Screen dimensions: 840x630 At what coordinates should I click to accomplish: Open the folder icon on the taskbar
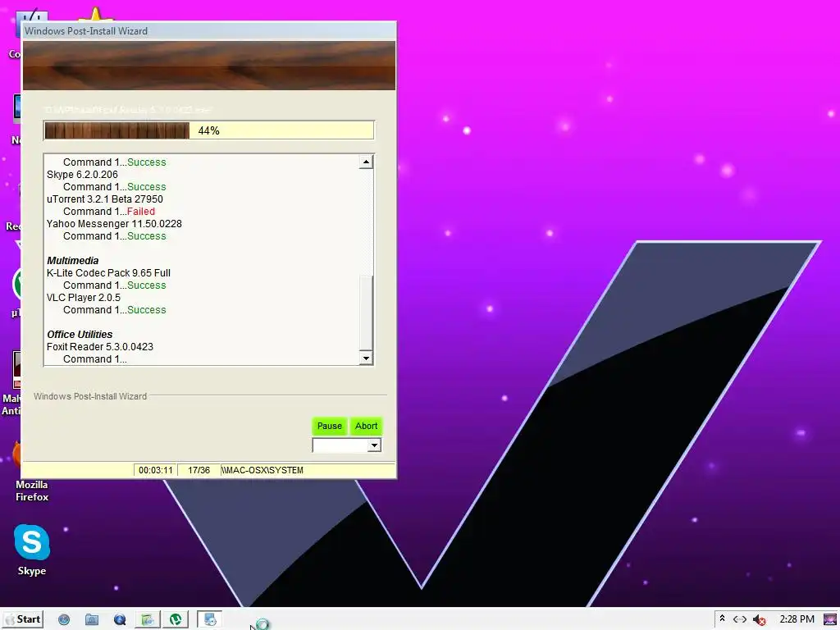tap(92, 620)
